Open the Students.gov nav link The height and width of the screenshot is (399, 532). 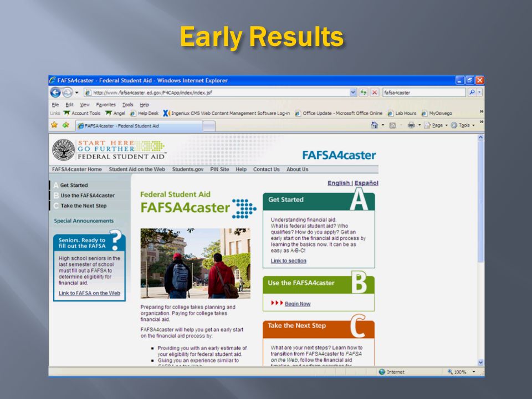[x=188, y=170]
